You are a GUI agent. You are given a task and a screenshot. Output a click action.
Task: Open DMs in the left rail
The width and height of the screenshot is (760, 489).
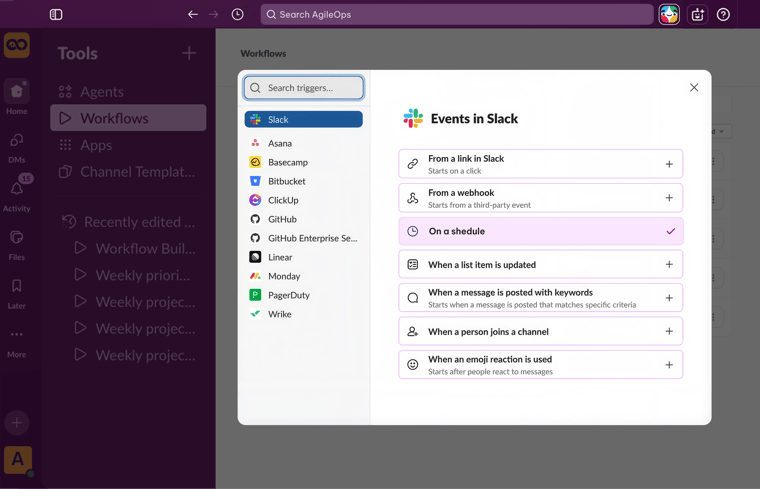(x=16, y=147)
